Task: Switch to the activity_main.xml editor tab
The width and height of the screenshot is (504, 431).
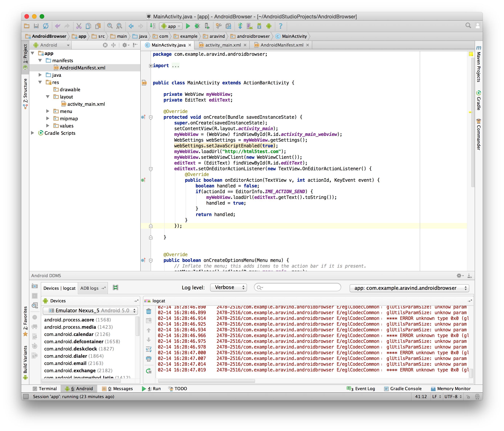Action: point(223,45)
